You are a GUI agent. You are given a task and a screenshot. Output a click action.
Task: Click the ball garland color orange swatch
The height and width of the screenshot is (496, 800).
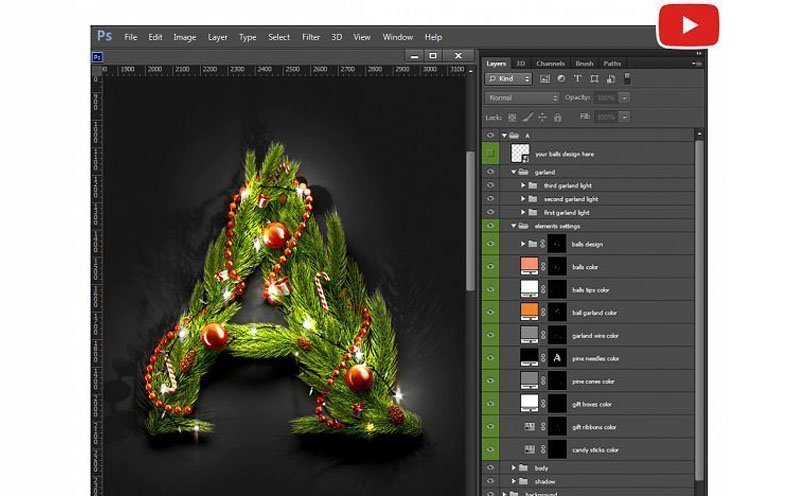click(x=529, y=312)
